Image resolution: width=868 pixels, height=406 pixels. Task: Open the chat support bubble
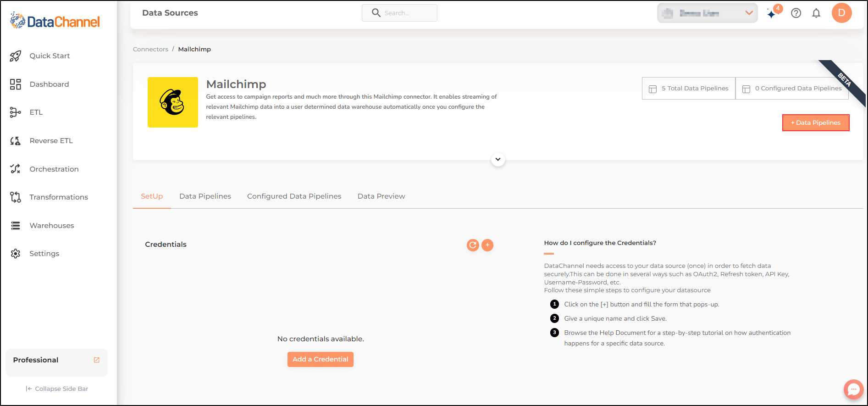click(x=853, y=389)
